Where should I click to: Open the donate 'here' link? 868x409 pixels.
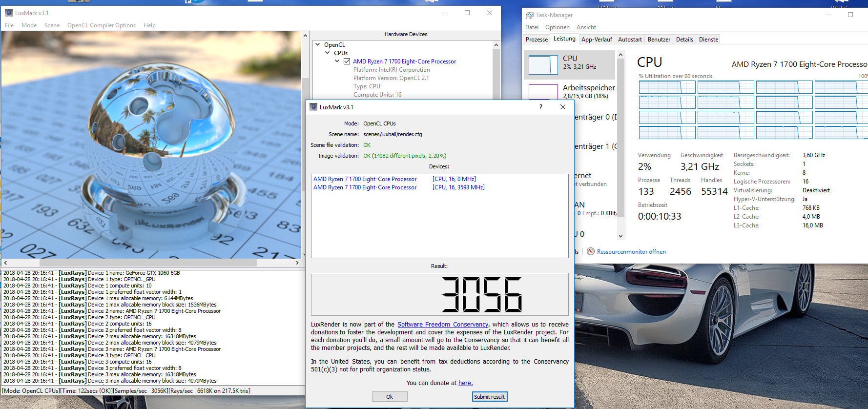466,383
